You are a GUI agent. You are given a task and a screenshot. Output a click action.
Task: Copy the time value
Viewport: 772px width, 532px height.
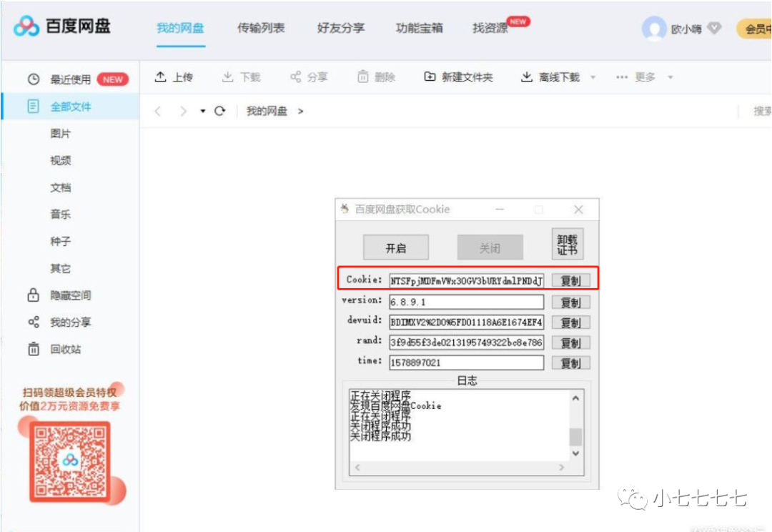tap(570, 363)
